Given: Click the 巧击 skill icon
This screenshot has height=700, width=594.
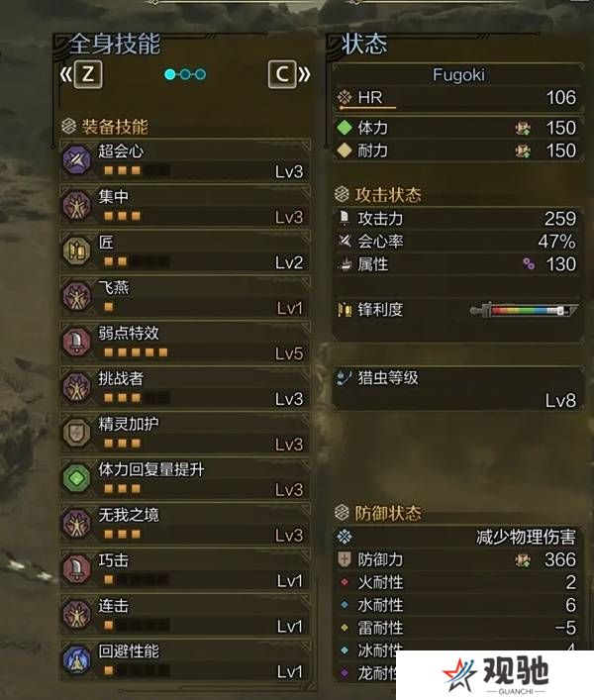Looking at the screenshot, I should 77,568.
